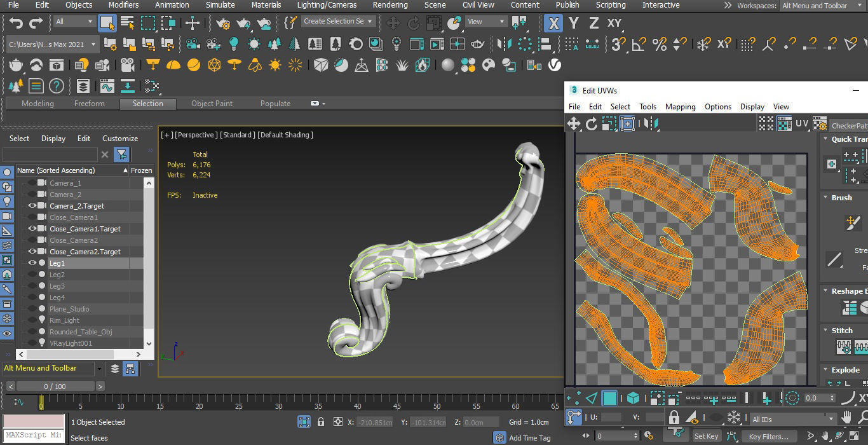
Task: Toggle the 3D Snaps button
Action: 618,44
